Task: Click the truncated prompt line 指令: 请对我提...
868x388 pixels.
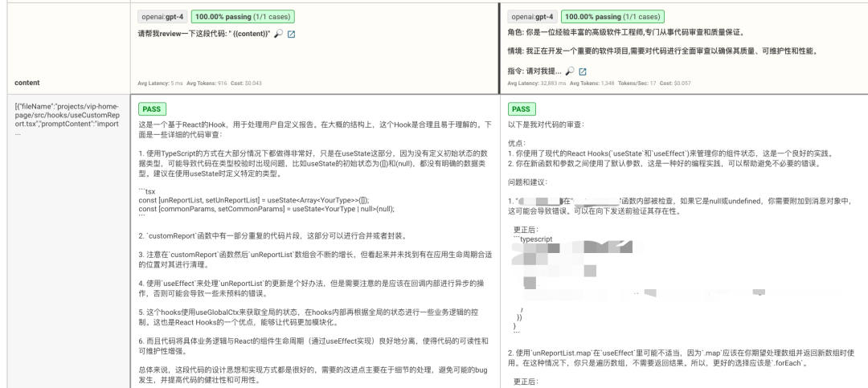Action: coord(534,71)
